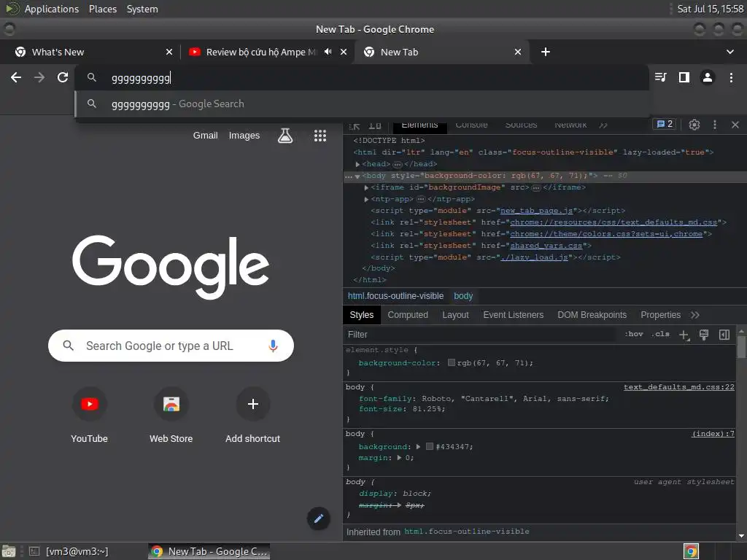
Task: Activate the DevTools inspect element picker
Action: tap(355, 125)
